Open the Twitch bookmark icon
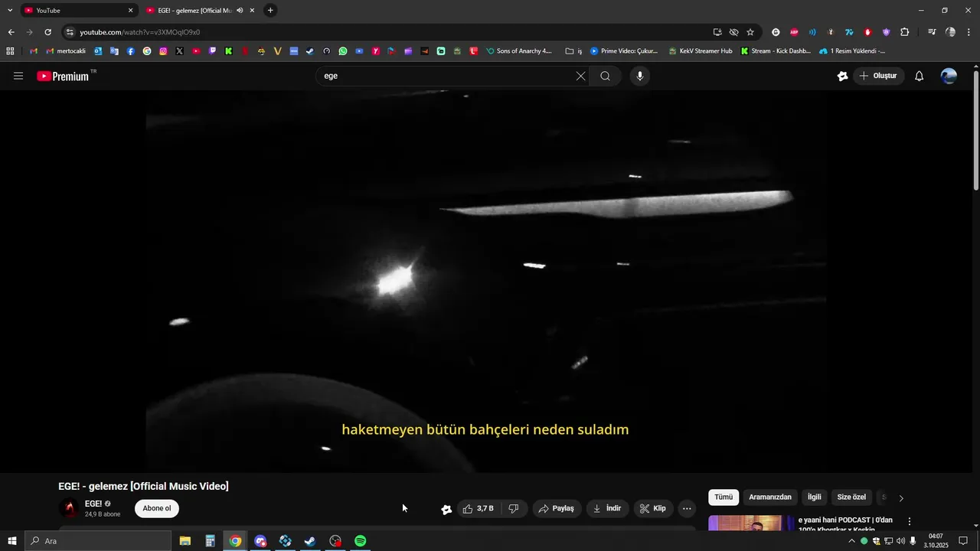Viewport: 980px width, 551px height. coord(212,51)
